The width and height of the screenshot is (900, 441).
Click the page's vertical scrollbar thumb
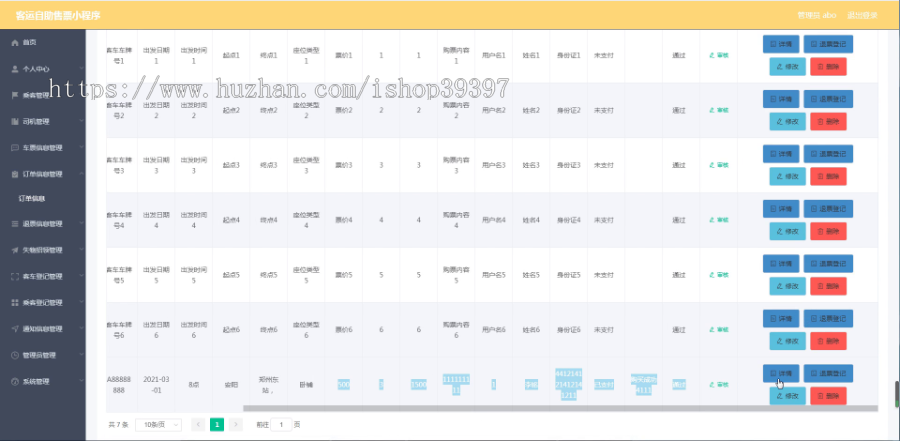coord(897,394)
